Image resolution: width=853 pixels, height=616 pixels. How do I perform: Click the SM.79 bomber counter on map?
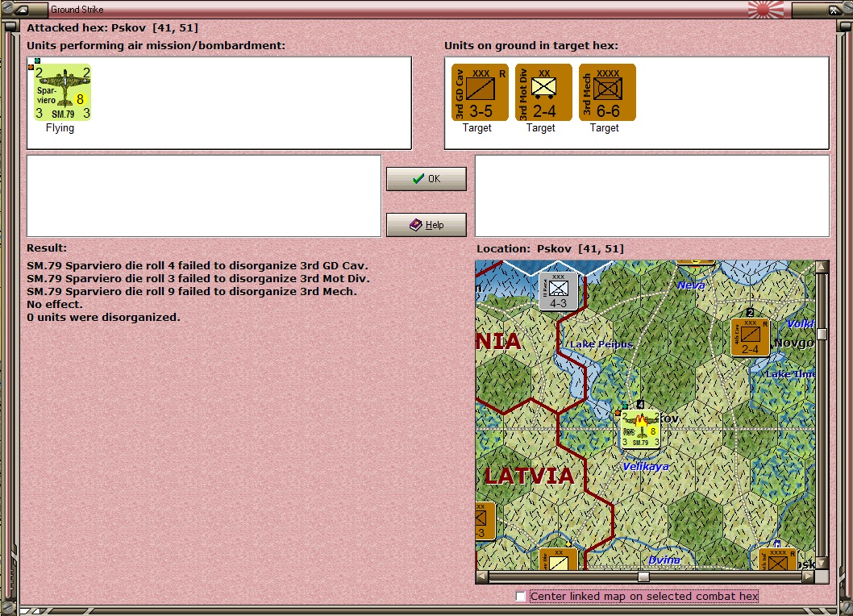click(641, 430)
